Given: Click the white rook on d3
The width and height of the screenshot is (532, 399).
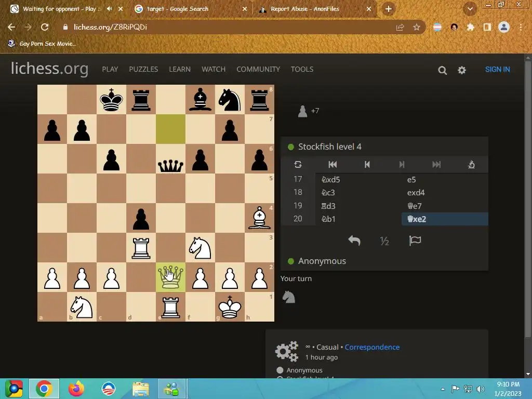Looking at the screenshot, I should (141, 248).
